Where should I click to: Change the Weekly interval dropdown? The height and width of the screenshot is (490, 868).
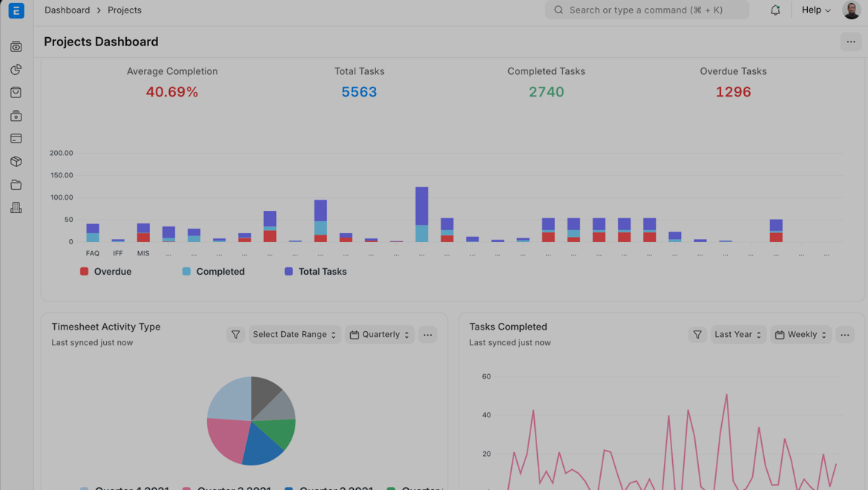tap(800, 335)
